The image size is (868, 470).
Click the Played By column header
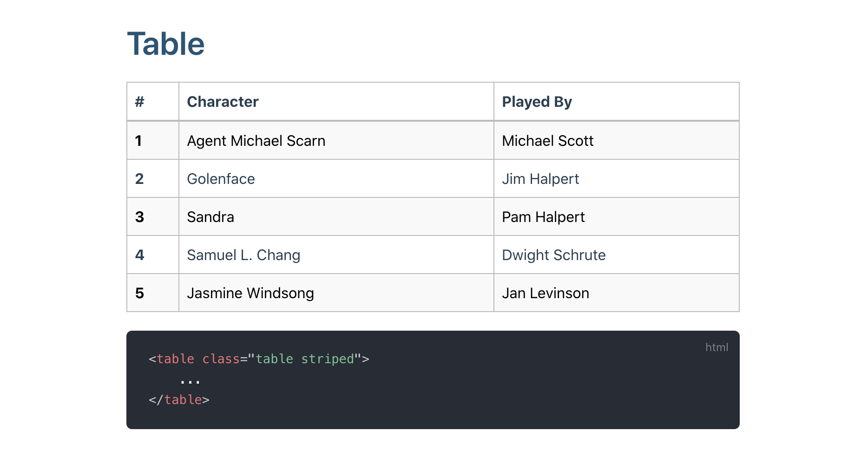tap(537, 101)
